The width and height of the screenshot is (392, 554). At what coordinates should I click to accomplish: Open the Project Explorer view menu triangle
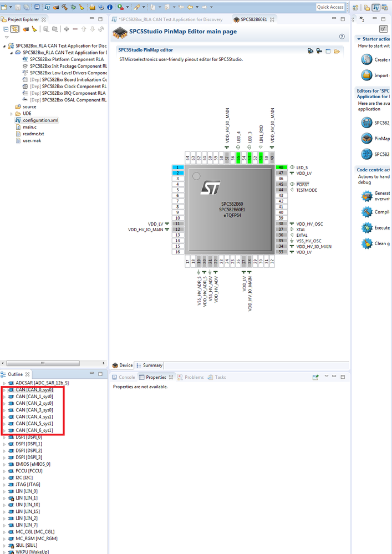tap(7, 37)
